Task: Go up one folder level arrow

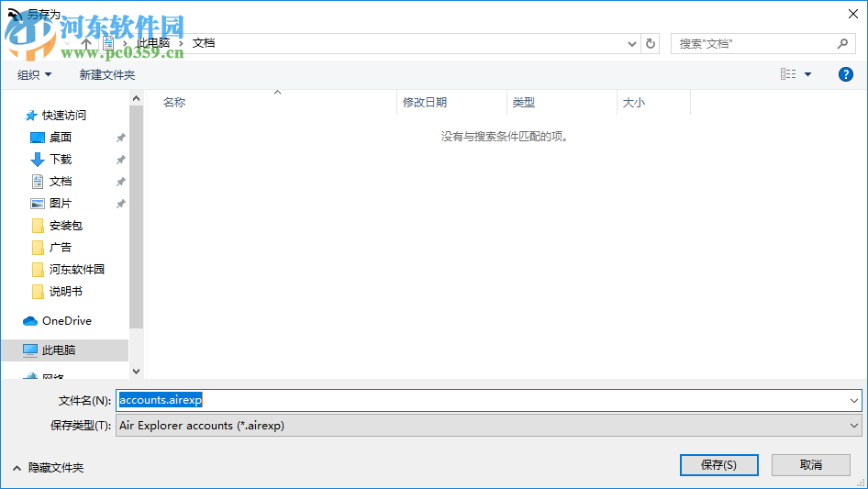Action: pos(86,43)
